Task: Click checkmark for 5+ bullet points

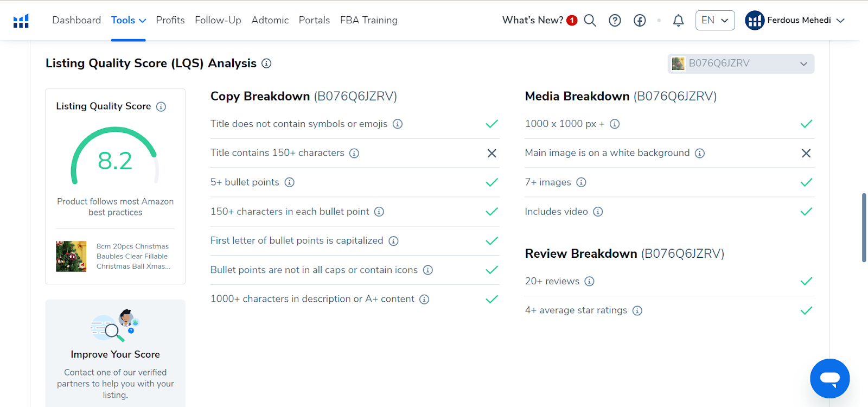Action: 492,182
